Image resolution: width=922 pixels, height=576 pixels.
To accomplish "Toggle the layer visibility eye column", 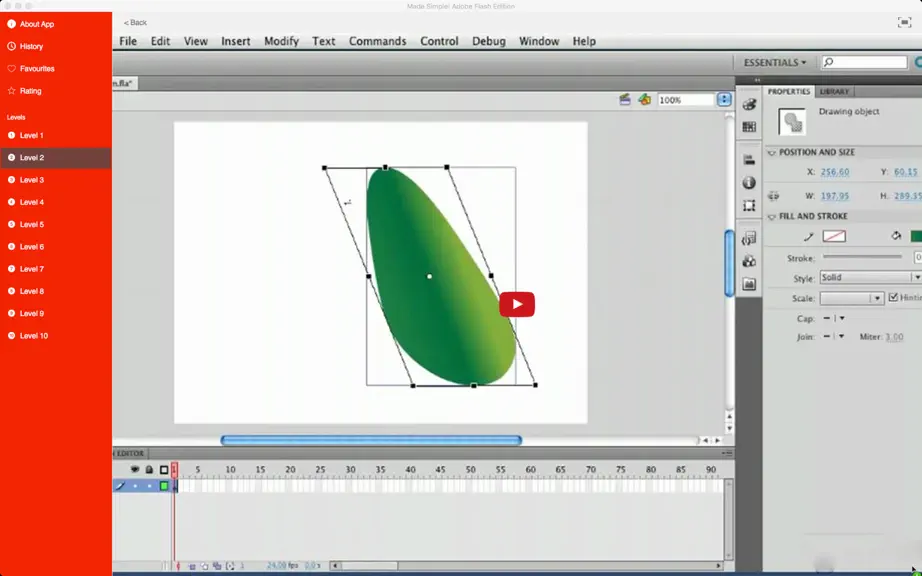I will [x=135, y=470].
